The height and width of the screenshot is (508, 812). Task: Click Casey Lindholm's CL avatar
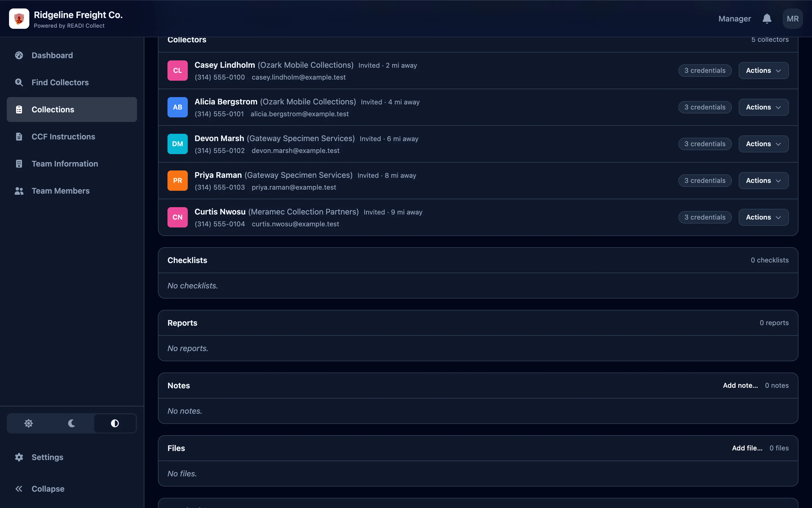178,71
